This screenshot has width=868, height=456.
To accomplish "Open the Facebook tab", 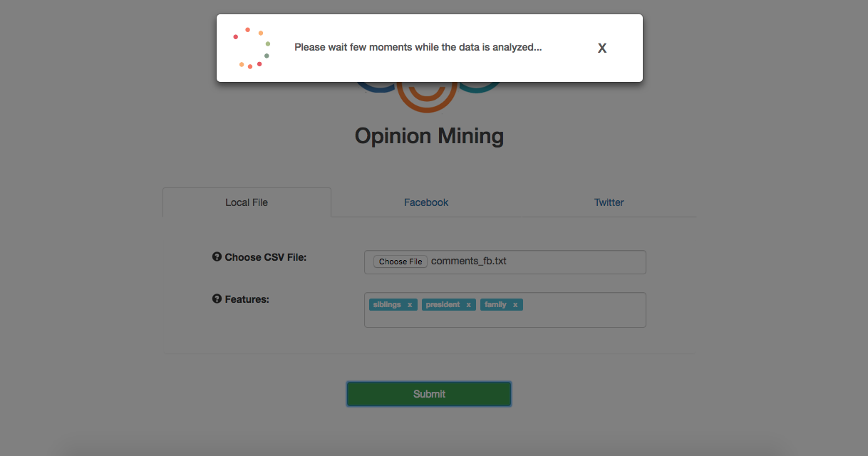I will point(426,202).
